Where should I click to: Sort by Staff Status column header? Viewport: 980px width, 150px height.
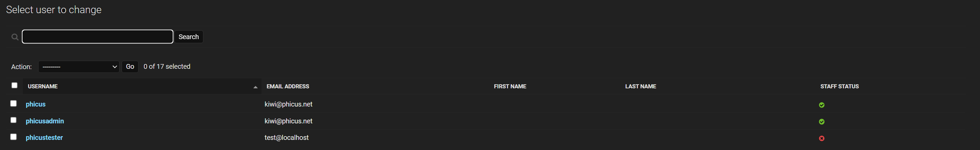click(x=839, y=87)
